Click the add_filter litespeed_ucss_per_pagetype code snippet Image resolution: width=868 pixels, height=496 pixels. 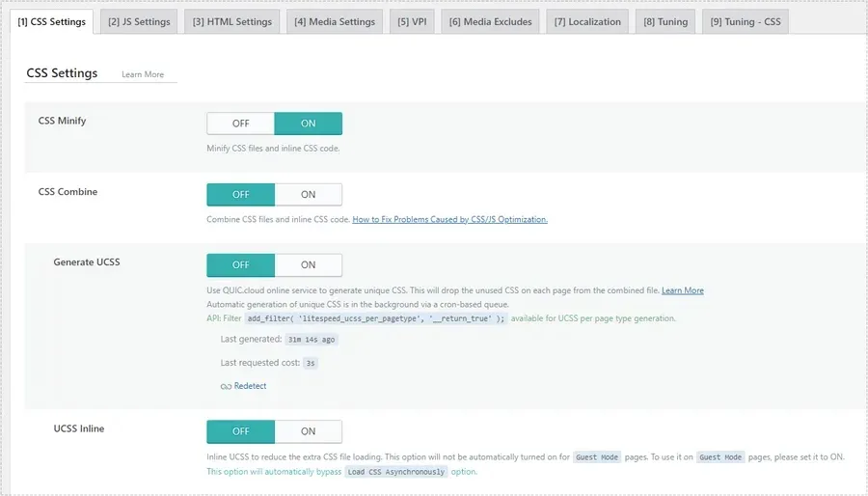click(x=376, y=318)
